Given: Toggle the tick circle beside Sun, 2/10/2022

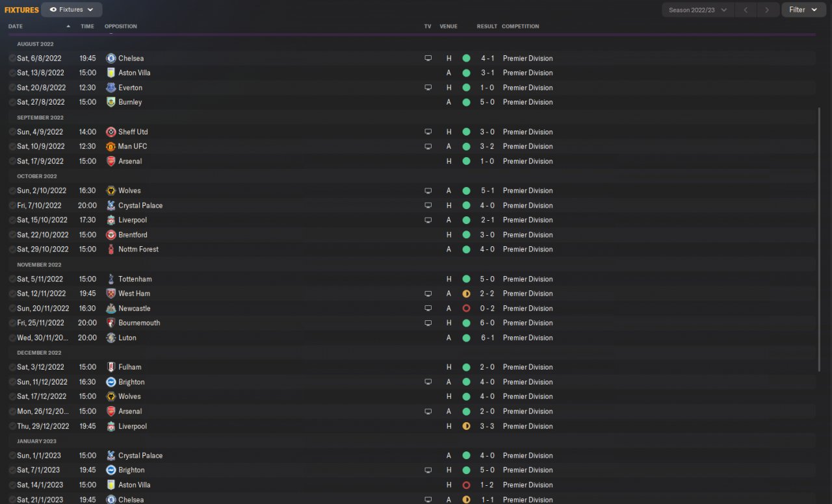Looking at the screenshot, I should pyautogui.click(x=12, y=191).
